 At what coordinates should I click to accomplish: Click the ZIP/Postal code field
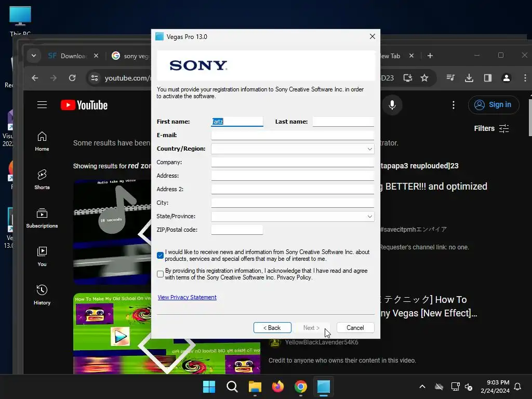pyautogui.click(x=237, y=230)
